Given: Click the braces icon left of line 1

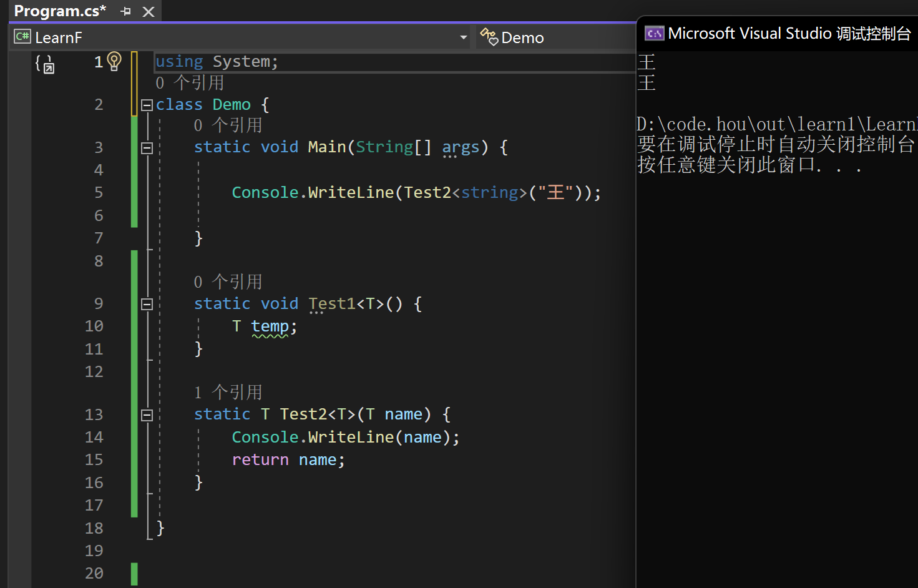Looking at the screenshot, I should (44, 63).
